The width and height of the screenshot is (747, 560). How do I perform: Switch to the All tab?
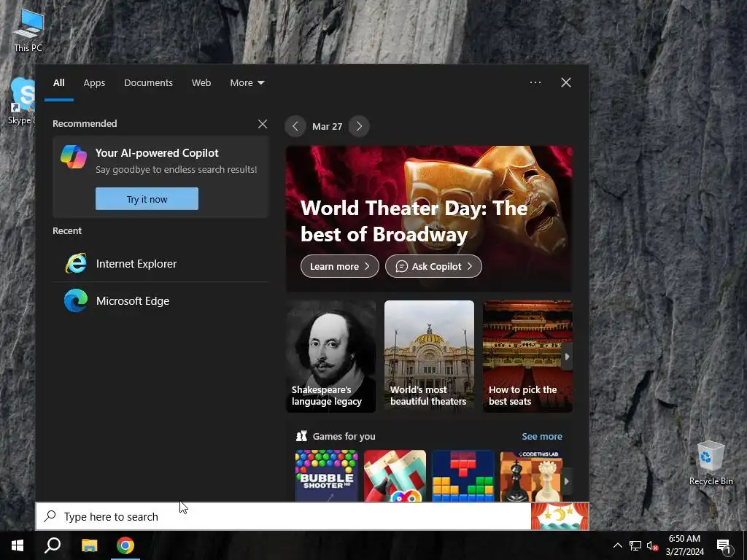click(58, 82)
